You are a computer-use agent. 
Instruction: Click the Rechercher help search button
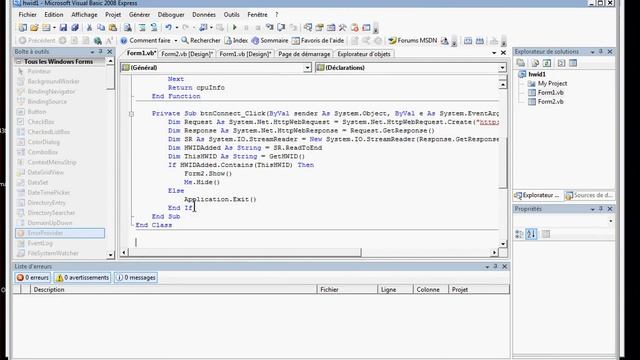click(x=201, y=40)
